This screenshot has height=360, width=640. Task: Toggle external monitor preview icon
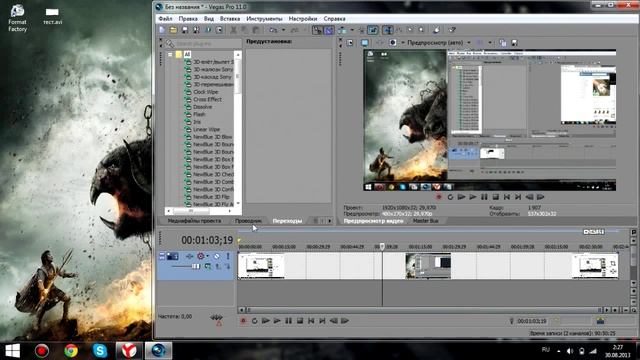[x=364, y=42]
